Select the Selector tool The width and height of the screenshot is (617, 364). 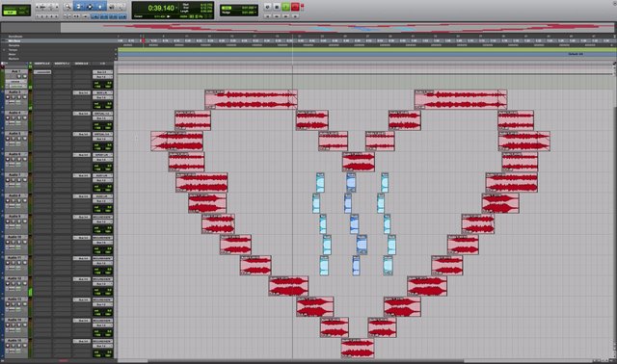point(90,7)
